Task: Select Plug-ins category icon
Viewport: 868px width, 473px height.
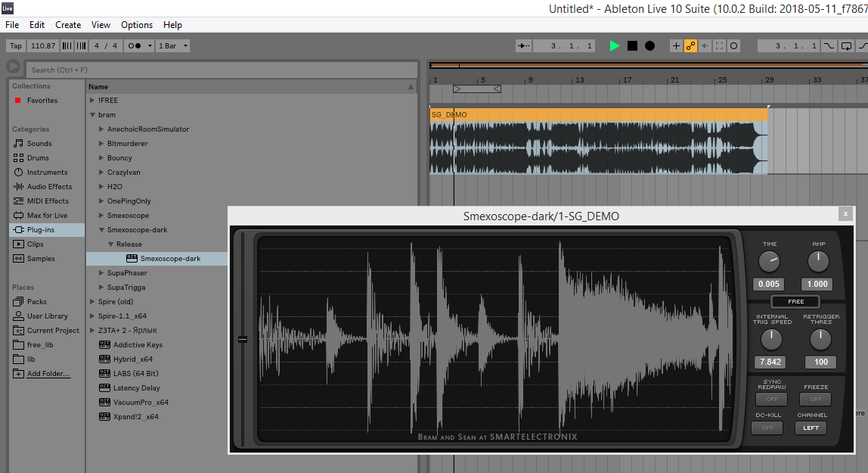Action: [x=18, y=230]
